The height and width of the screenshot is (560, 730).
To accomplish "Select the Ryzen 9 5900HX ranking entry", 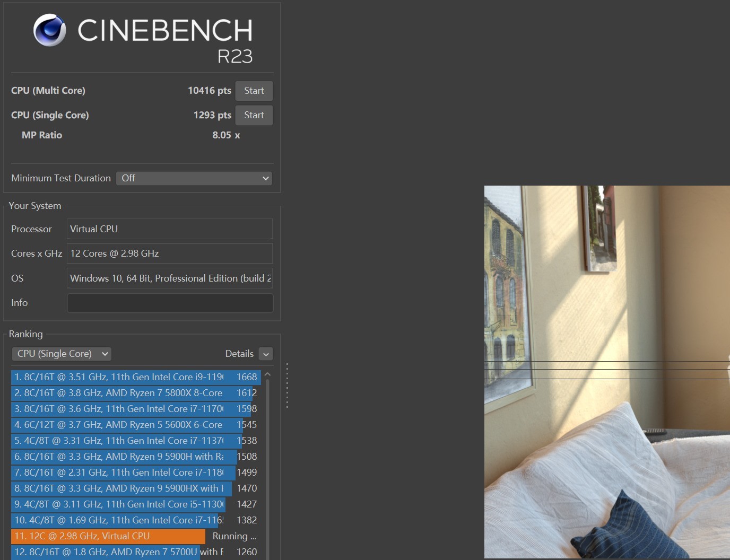I will tap(135, 488).
